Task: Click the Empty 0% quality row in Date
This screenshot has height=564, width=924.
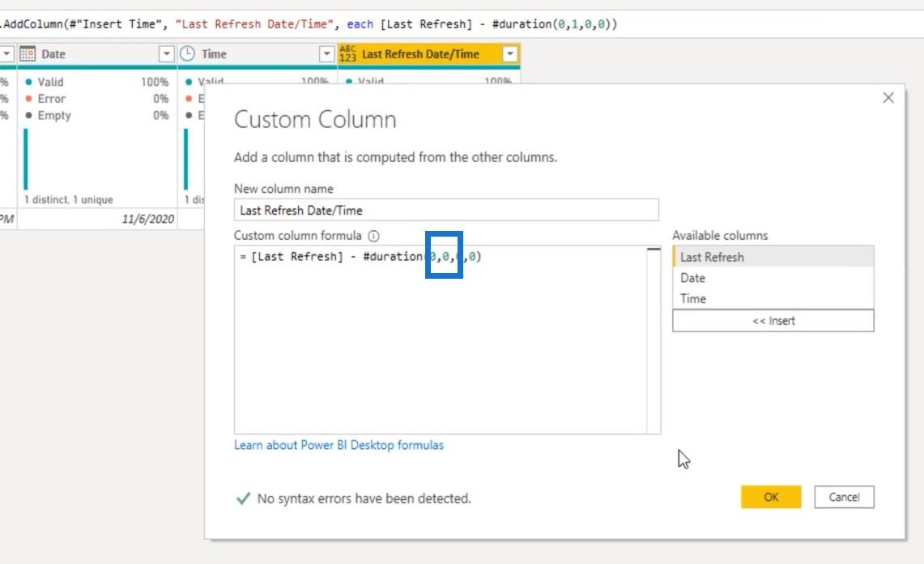Action: [x=97, y=115]
